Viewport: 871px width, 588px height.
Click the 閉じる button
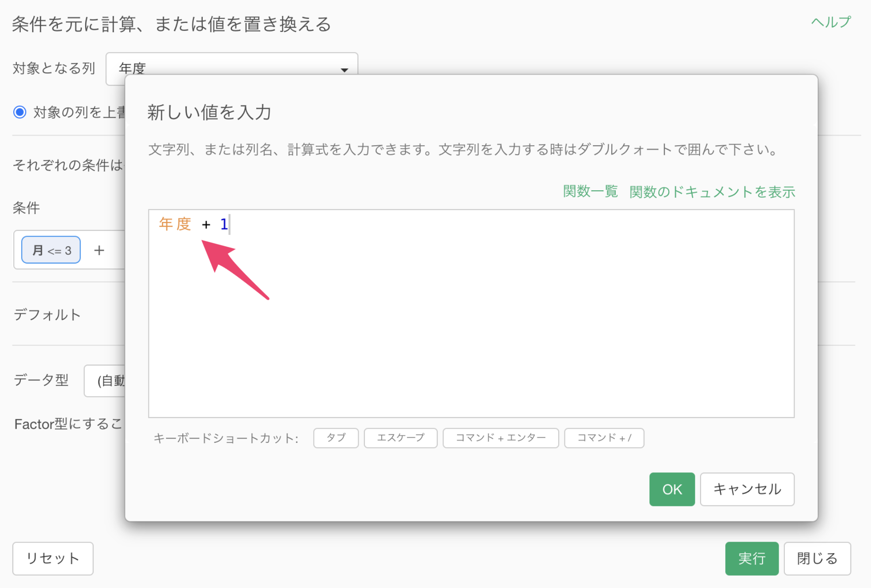[x=817, y=558]
